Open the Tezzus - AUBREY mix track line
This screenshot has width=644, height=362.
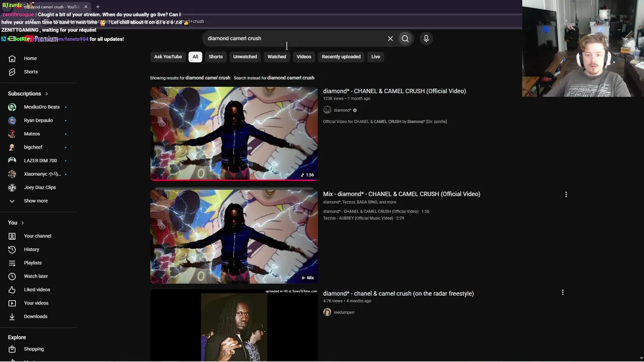tap(363, 218)
